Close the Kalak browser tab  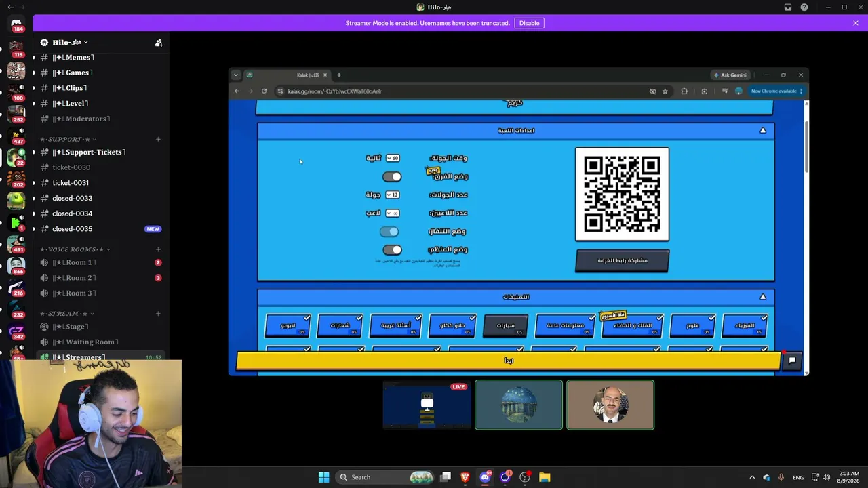tap(325, 75)
